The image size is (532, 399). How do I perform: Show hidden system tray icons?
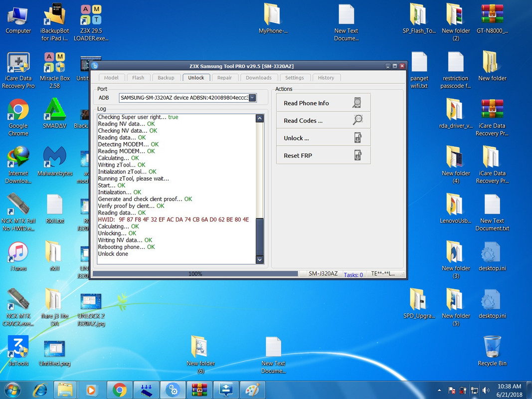click(x=439, y=391)
